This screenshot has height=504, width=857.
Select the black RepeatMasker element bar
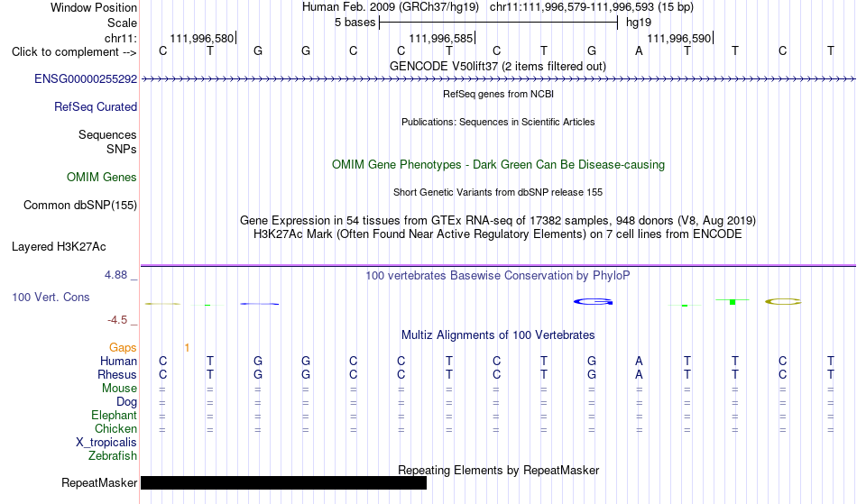coord(283,482)
